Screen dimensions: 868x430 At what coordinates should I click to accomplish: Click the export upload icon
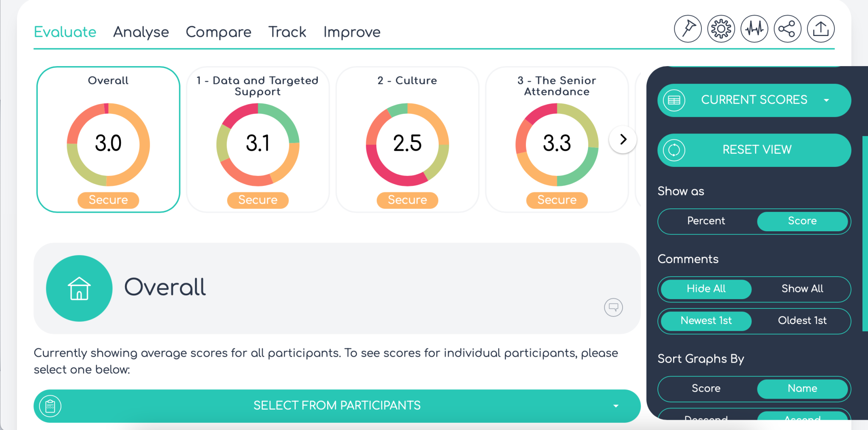pyautogui.click(x=821, y=28)
